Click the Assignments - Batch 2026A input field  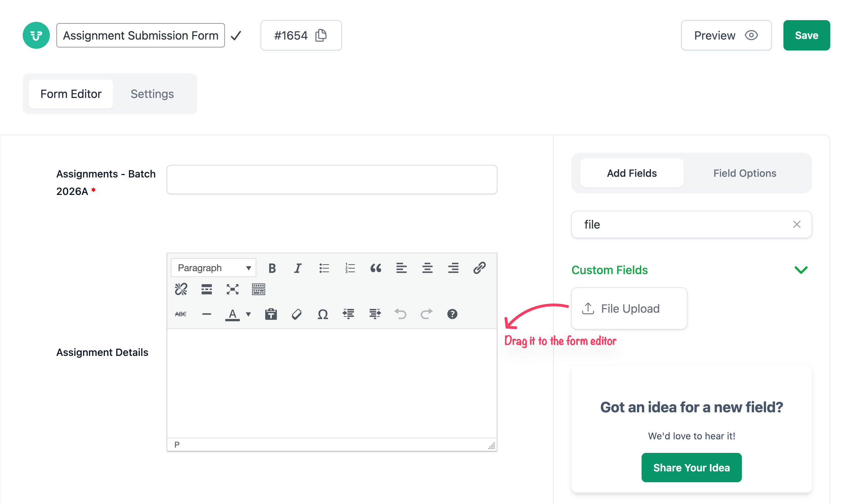(x=332, y=179)
